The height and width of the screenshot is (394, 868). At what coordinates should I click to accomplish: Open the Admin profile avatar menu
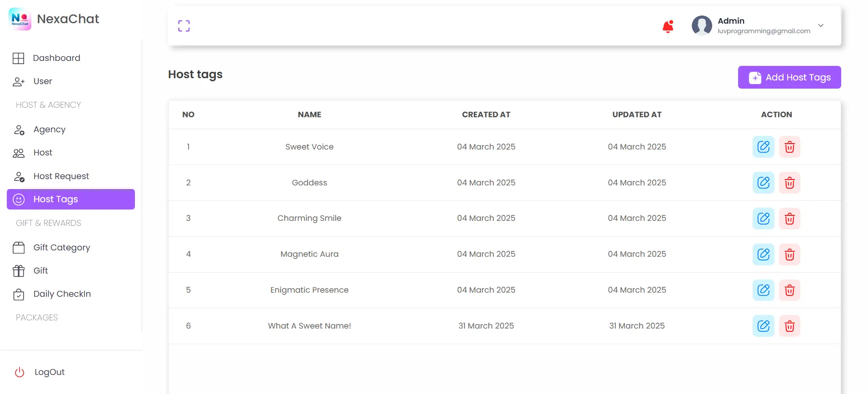click(x=702, y=25)
